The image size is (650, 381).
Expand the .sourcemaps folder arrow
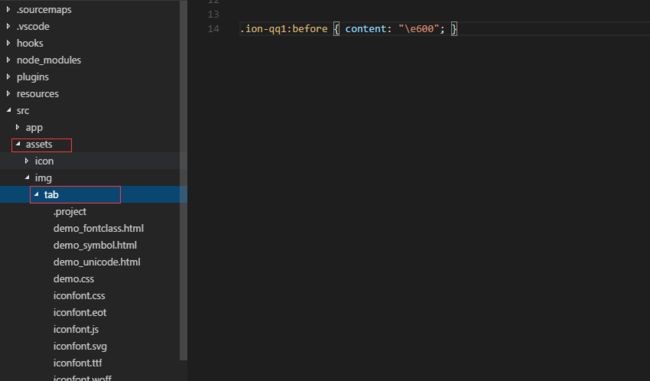8,9
